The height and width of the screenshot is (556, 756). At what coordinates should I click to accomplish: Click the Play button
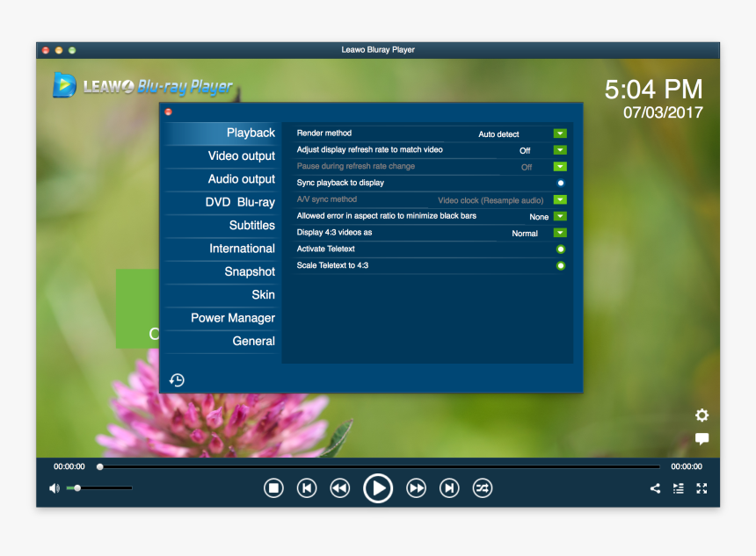(x=378, y=487)
